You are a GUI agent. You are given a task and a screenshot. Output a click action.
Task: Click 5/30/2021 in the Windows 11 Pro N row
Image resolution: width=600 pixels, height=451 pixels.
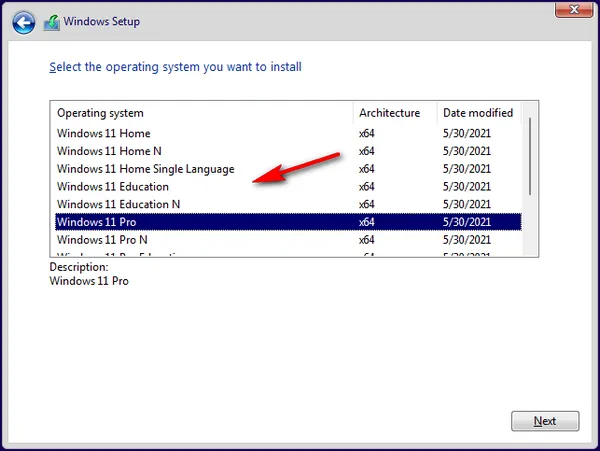click(467, 240)
